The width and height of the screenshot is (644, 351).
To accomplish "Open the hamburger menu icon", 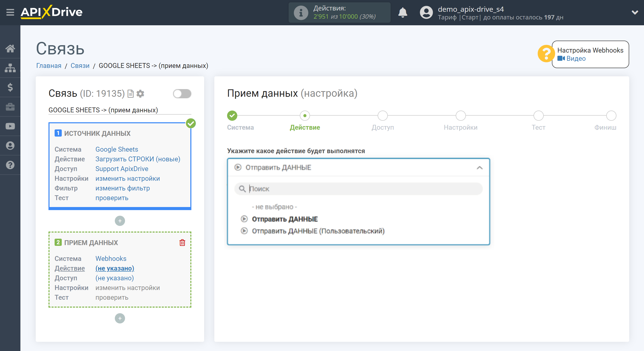I will pos(10,12).
